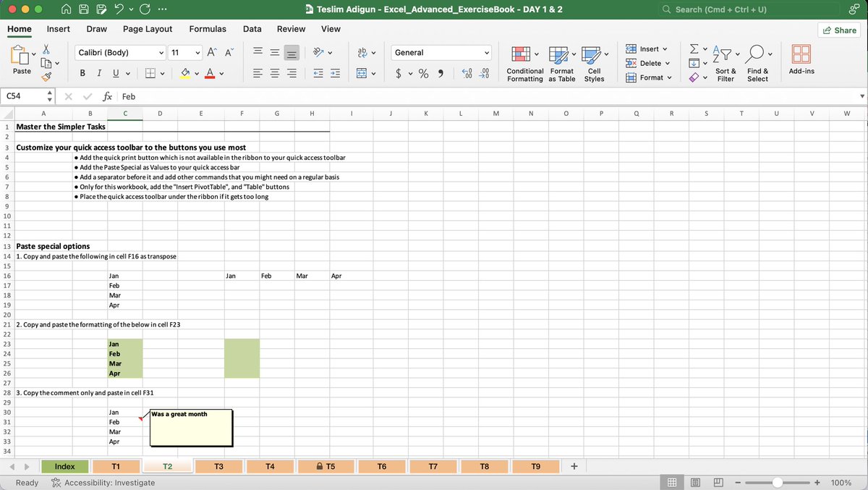This screenshot has height=490, width=868.
Task: Open the Format cells dropdown
Action: 647,77
